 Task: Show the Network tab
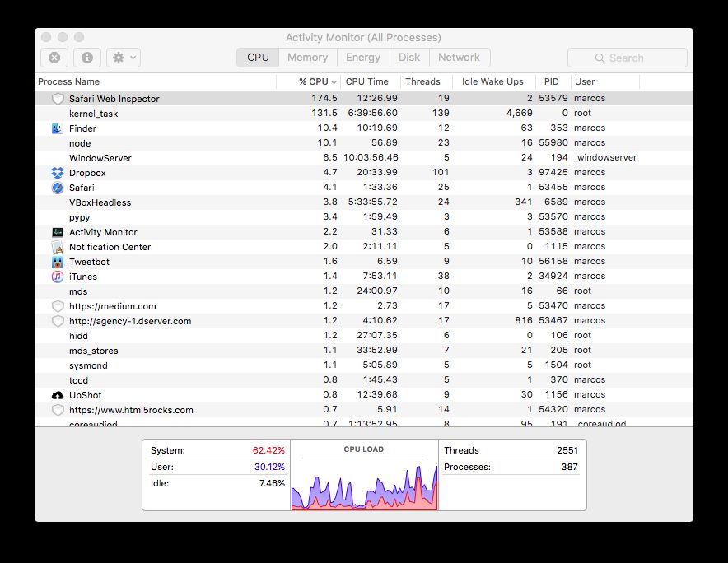tap(459, 58)
